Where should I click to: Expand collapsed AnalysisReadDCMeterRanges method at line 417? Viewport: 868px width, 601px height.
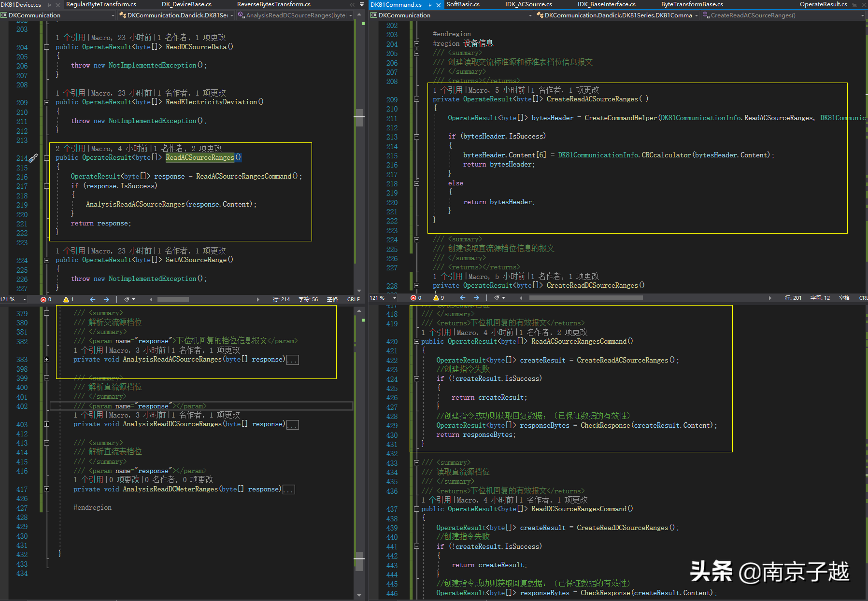pos(47,489)
